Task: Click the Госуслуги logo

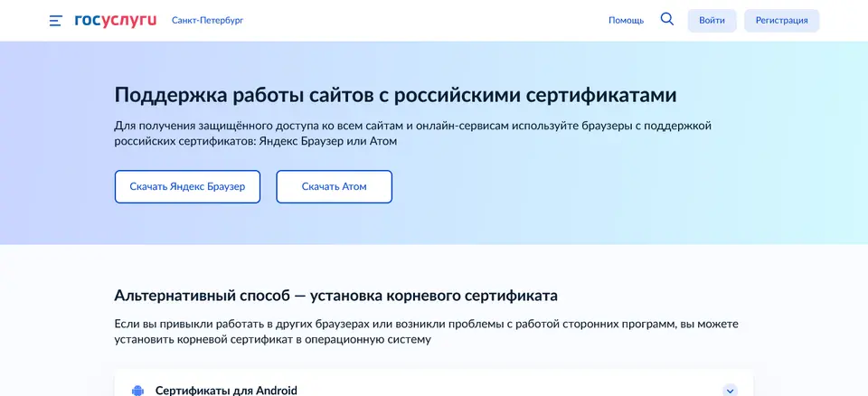Action: pos(116,21)
